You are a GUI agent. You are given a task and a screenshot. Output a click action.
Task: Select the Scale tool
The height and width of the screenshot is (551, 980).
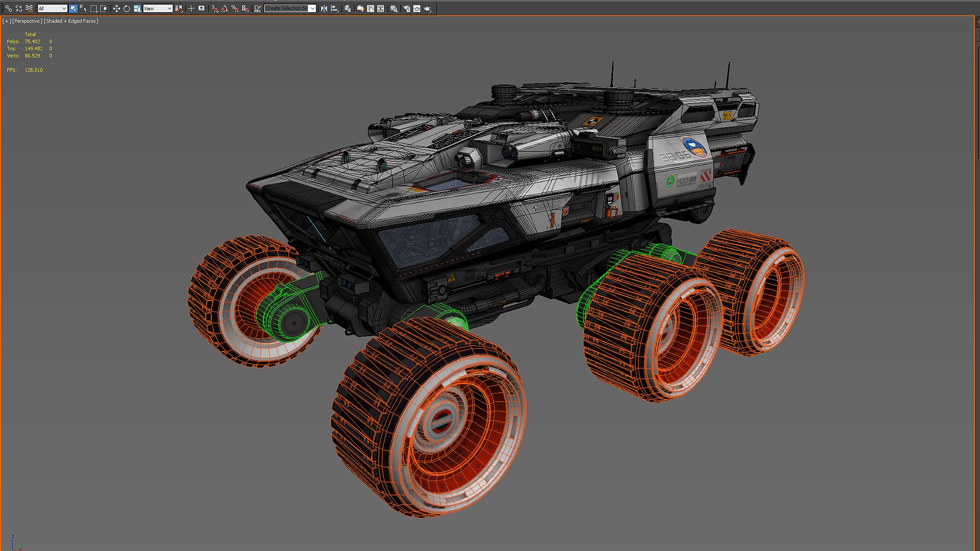tap(137, 9)
